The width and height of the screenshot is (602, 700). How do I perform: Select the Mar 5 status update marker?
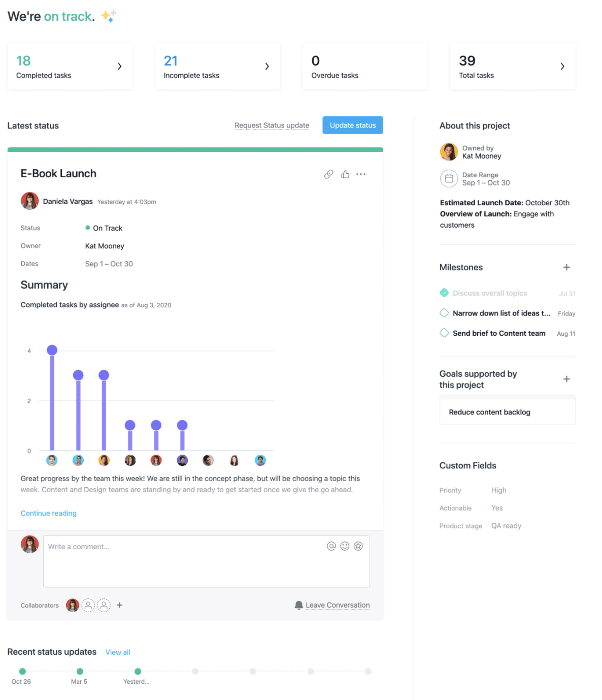point(80,672)
